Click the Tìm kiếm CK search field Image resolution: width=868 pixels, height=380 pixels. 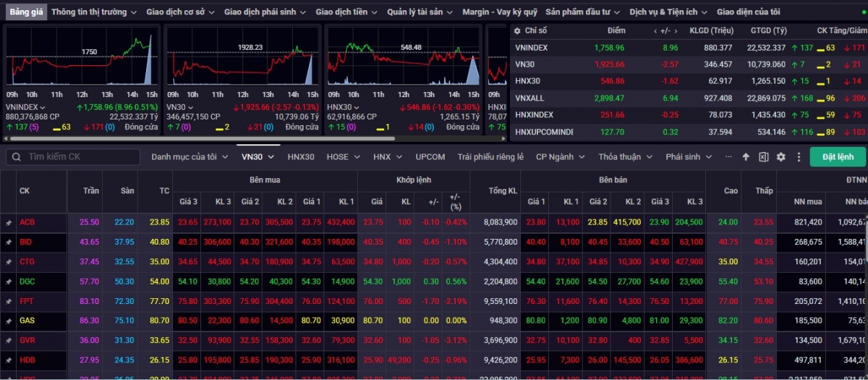[80, 157]
